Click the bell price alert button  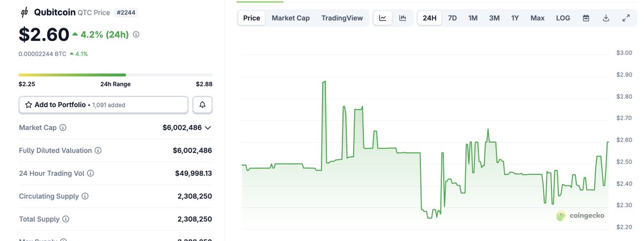[x=202, y=105]
